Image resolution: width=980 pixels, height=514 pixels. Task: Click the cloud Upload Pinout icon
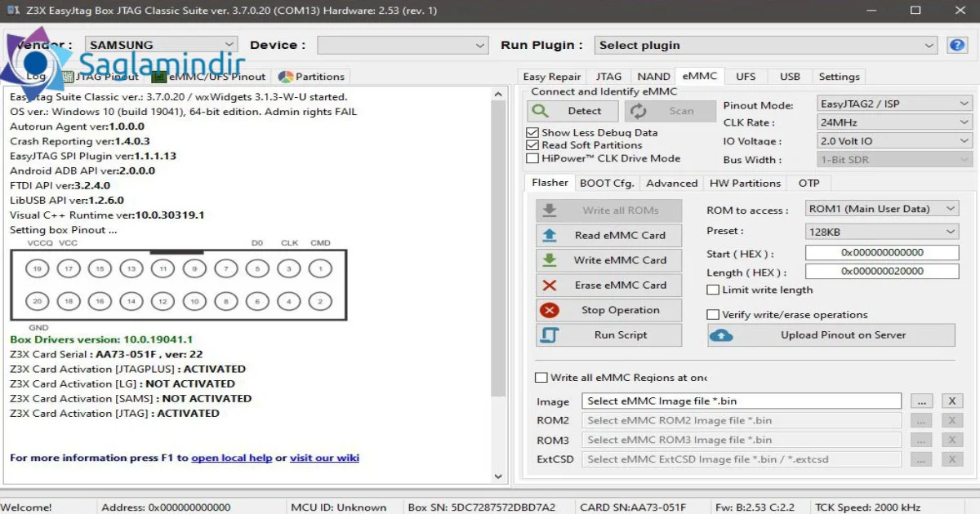[x=722, y=335]
